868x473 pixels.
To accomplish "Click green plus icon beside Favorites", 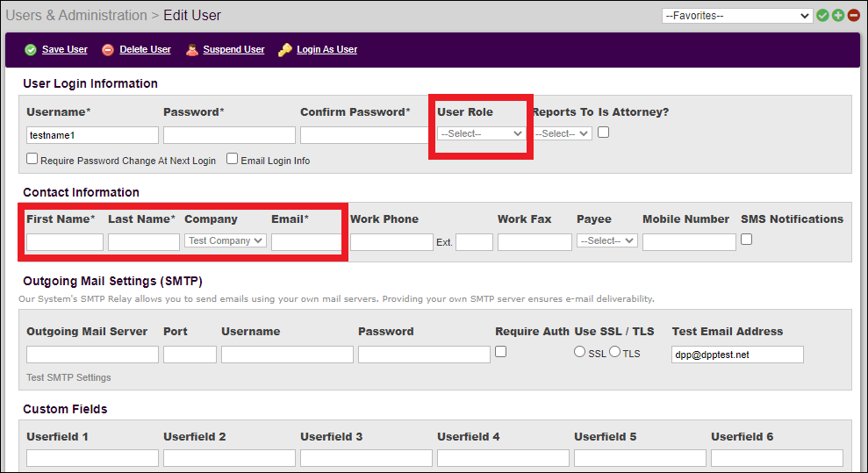I will click(838, 16).
